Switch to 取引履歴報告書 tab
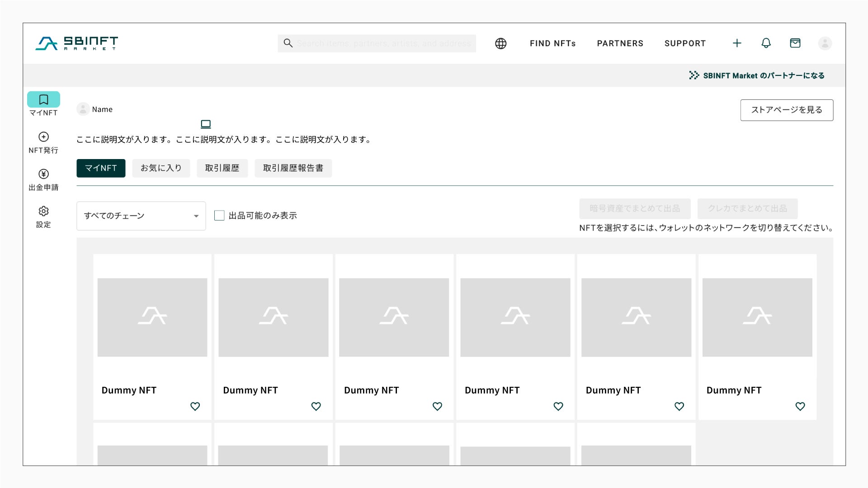The width and height of the screenshot is (868, 488). coord(293,168)
